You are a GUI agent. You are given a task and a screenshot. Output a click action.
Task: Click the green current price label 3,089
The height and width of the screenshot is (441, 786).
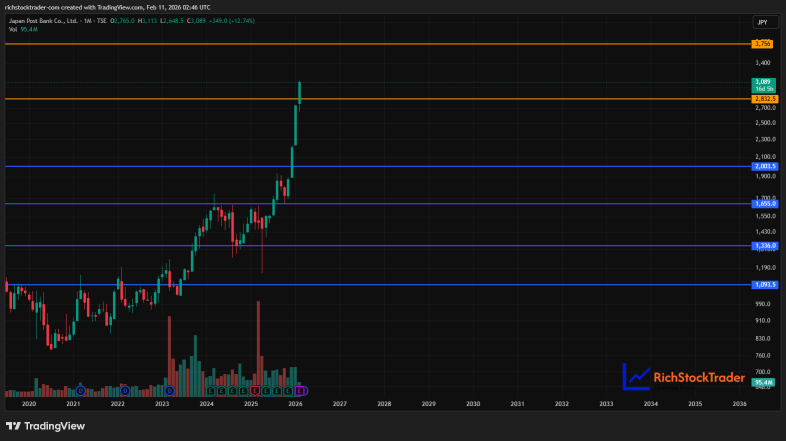click(763, 85)
